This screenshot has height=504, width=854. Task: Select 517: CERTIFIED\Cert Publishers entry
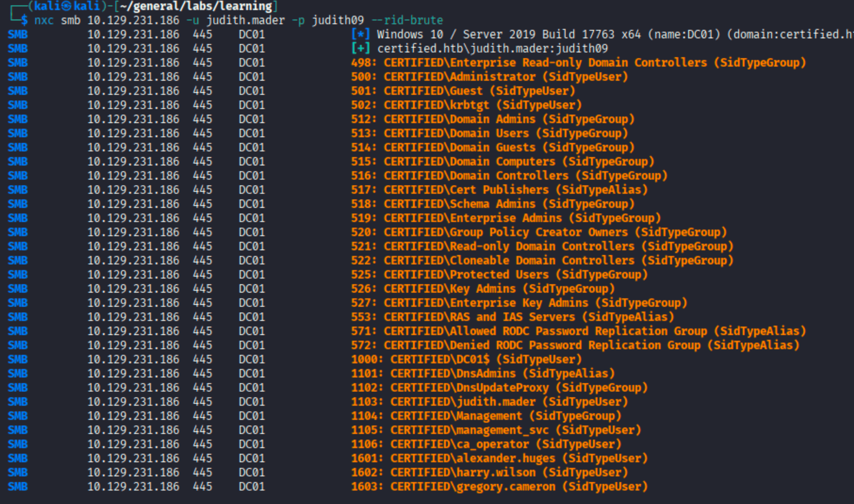[x=500, y=190]
